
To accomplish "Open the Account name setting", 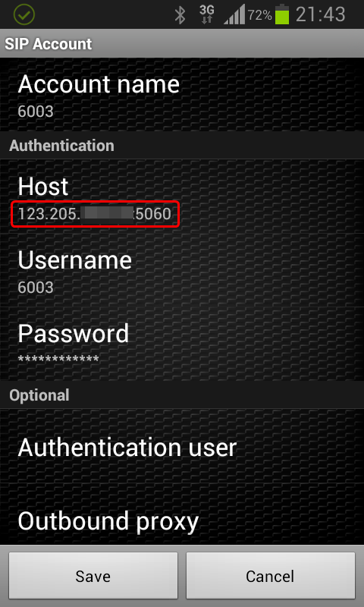I will [x=182, y=94].
